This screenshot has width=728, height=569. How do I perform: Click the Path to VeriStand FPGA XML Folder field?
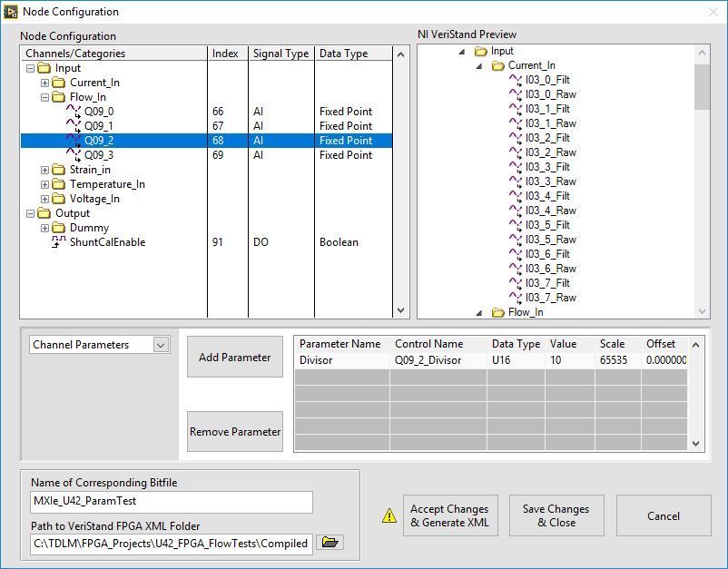[172, 544]
